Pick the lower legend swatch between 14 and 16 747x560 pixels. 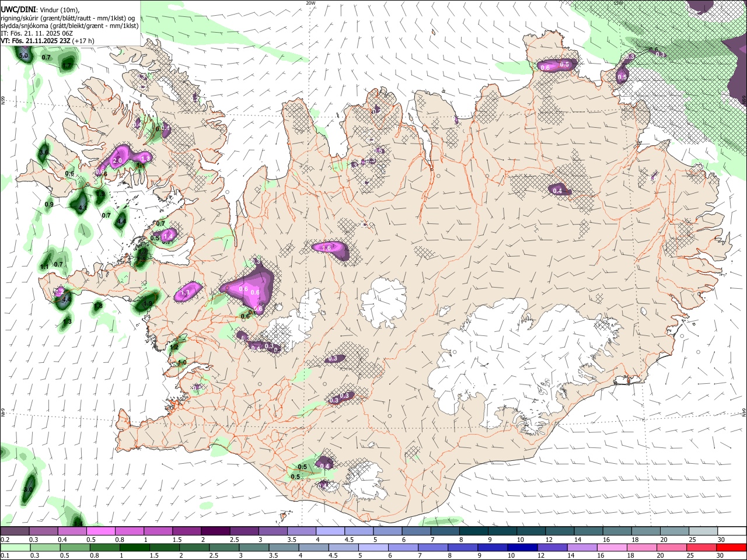point(581,548)
